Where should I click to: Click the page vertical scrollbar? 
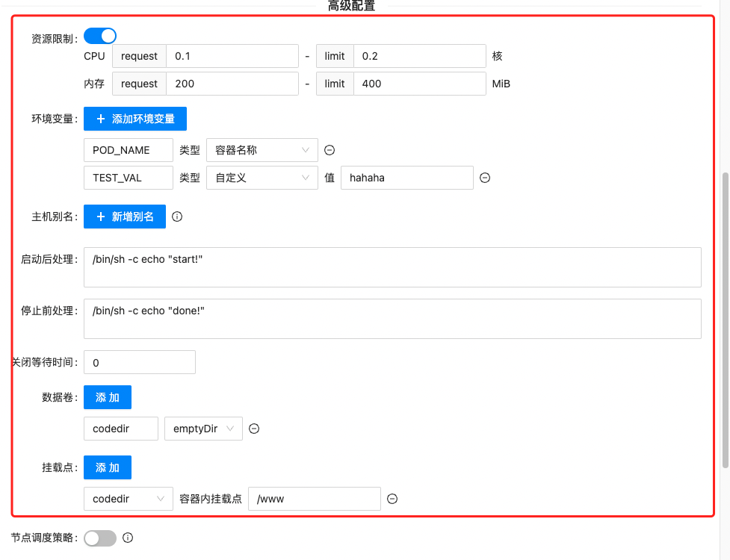coord(726,320)
